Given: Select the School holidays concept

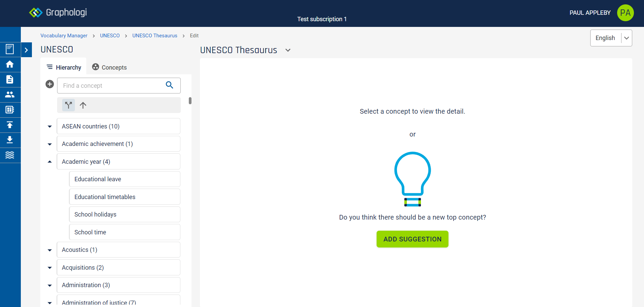Looking at the screenshot, I should 125,215.
